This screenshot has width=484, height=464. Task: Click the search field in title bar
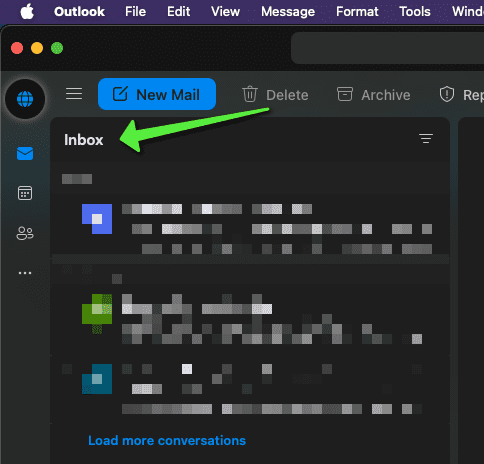tap(387, 48)
